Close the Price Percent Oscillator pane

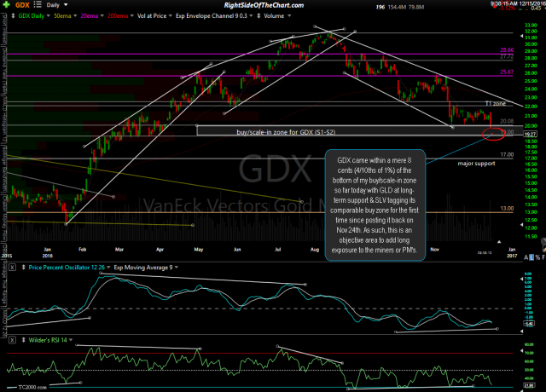click(x=12, y=267)
